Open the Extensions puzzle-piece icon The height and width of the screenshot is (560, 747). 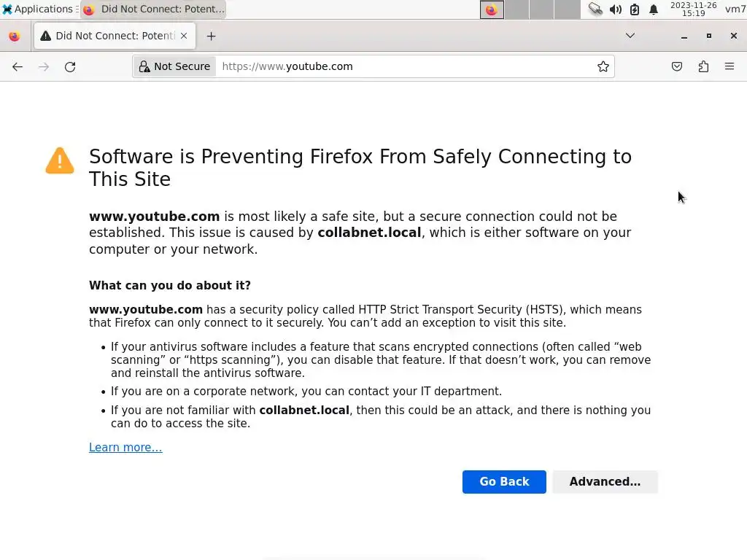pyautogui.click(x=703, y=66)
